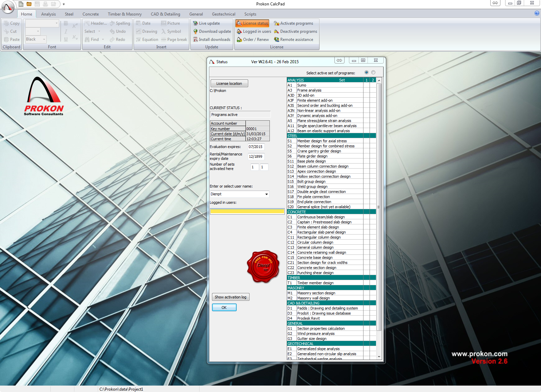This screenshot has height=392, width=541.
Task: Click the programs list scrollbar down arrow
Action: [x=379, y=357]
